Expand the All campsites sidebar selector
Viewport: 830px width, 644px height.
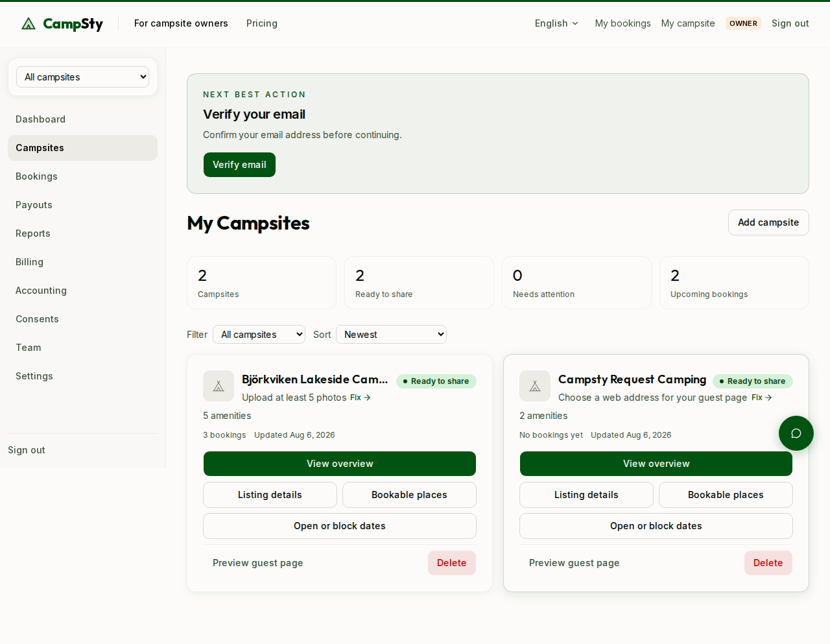[82, 77]
